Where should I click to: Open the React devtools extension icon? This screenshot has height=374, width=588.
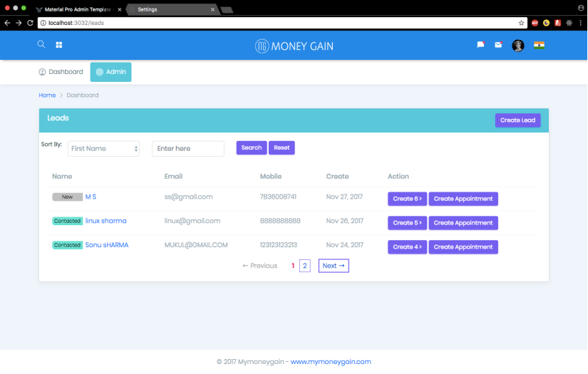569,23
